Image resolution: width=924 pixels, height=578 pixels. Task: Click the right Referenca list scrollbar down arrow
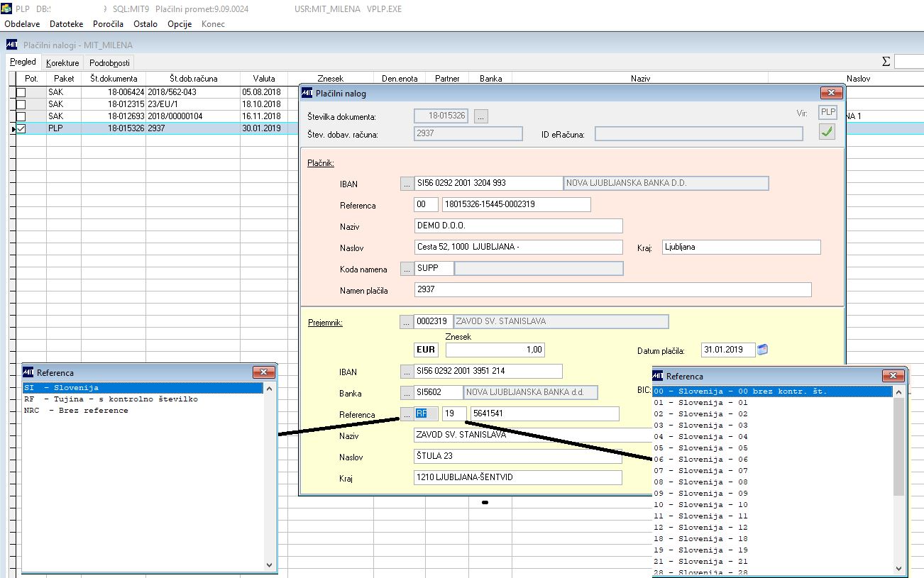tap(900, 568)
